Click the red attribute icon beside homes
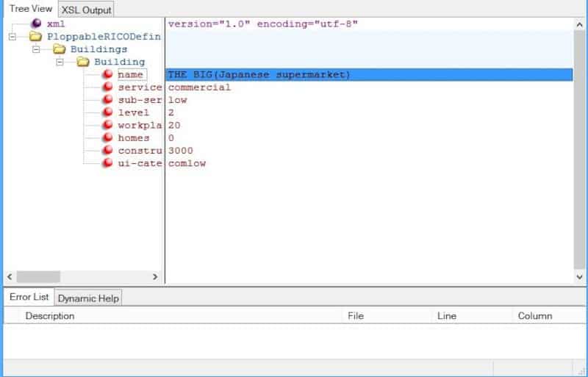This screenshot has width=588, height=377. pyautogui.click(x=107, y=138)
